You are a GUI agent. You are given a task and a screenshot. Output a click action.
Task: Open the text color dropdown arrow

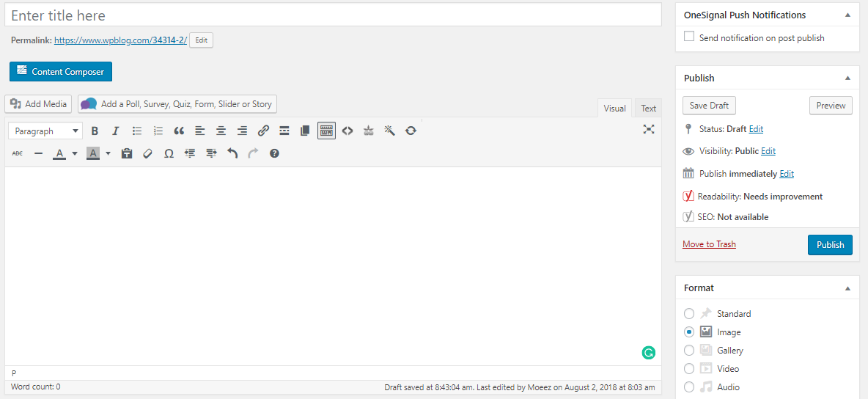75,154
